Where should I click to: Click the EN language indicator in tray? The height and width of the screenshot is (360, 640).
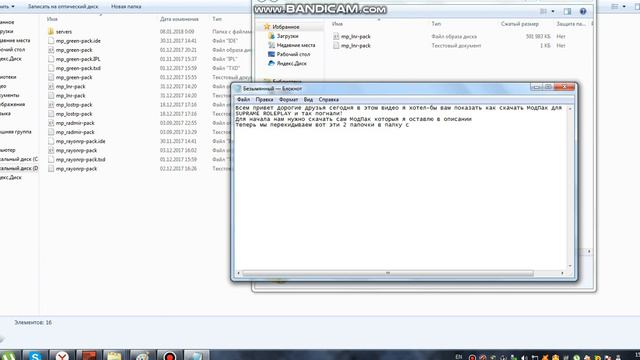point(458,357)
